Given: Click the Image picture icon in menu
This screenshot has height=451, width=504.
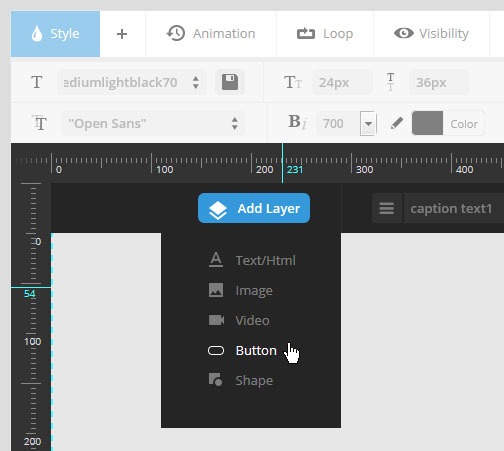Looking at the screenshot, I should (x=216, y=290).
